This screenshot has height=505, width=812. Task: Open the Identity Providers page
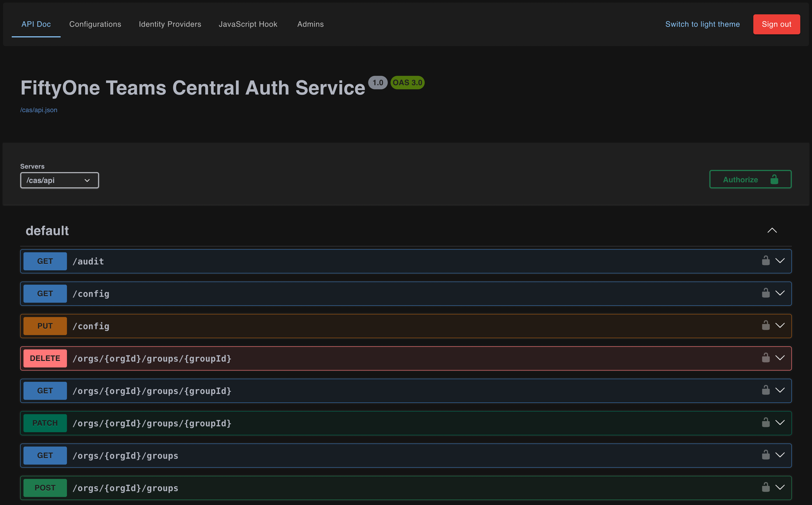170,24
